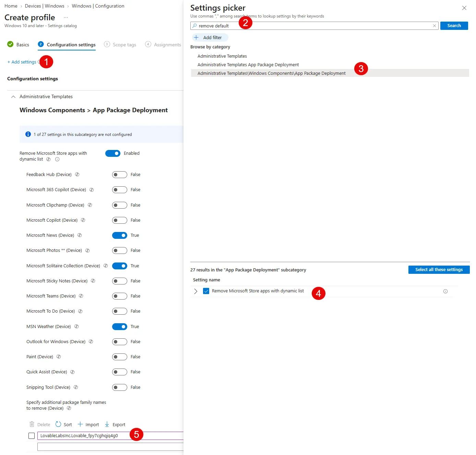The image size is (476, 455).
Task: Navigate to Windows | Configuration breadcrumb
Action: click(x=98, y=6)
